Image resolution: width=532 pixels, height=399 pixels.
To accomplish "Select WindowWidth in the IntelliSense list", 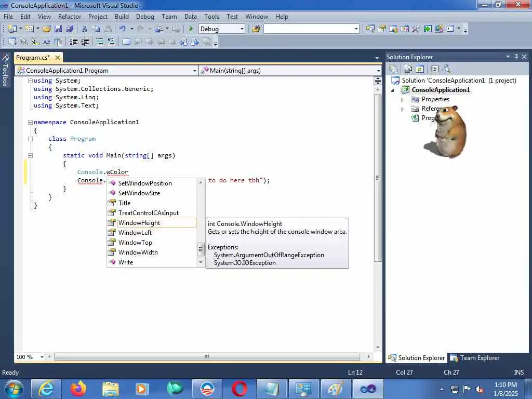I will click(x=152, y=252).
